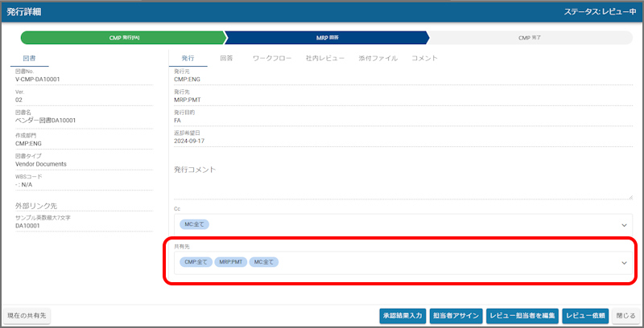This screenshot has width=644, height=328.
Task: Click the MC:全て chip in Cc field
Action: click(194, 224)
